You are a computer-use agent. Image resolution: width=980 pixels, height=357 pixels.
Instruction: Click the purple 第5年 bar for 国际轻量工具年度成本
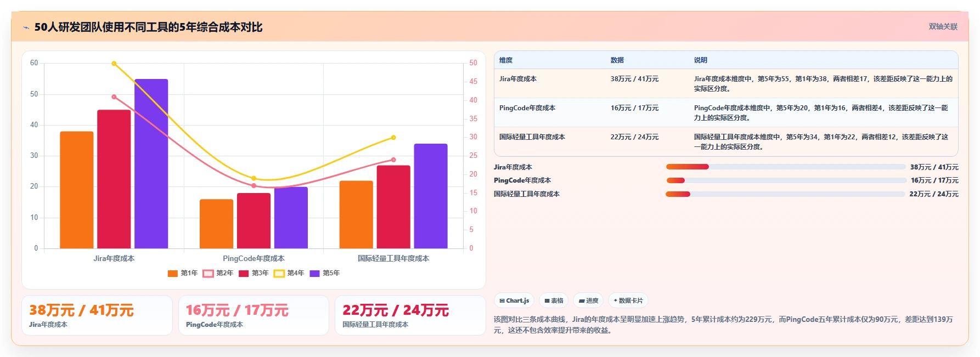431,196
